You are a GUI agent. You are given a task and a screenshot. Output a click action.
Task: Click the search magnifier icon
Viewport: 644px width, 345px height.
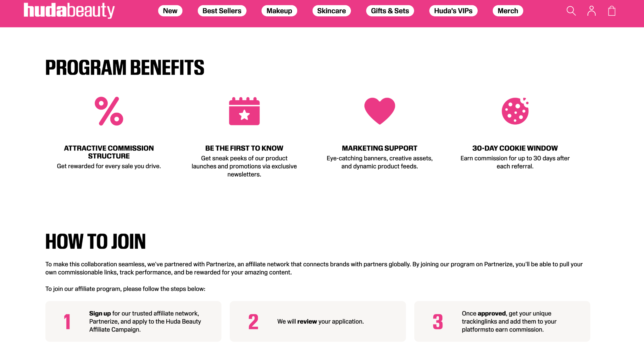tap(571, 11)
